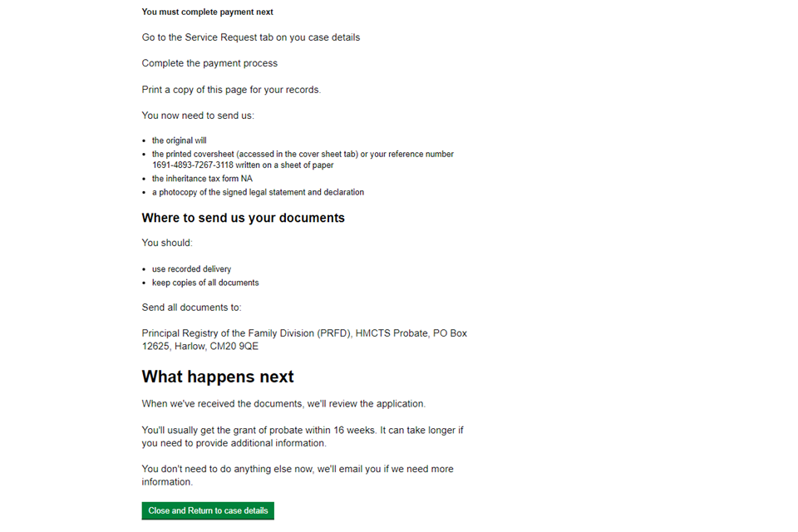Click 'the original will' bullet item

[180, 140]
